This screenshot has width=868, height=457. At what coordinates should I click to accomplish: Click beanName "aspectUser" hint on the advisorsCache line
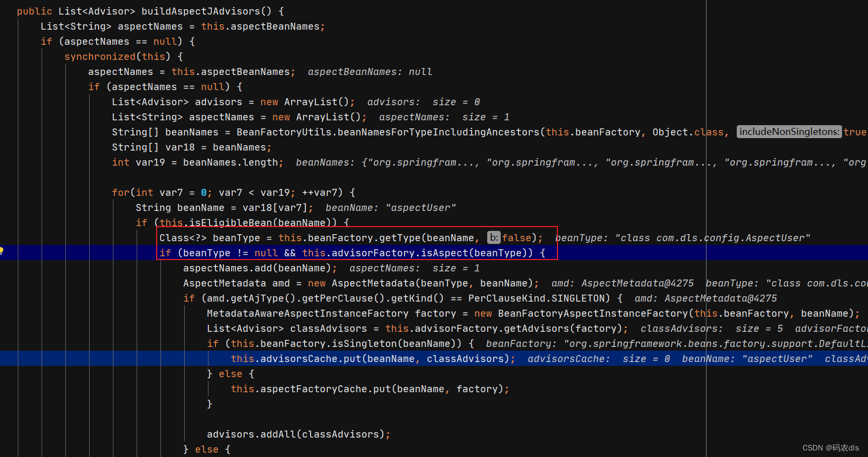[x=747, y=359]
